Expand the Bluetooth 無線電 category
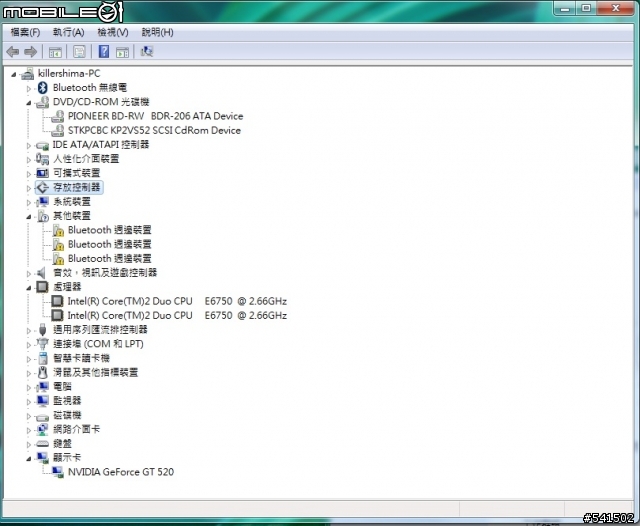Viewport: 640px width, 526px height. pyautogui.click(x=29, y=88)
